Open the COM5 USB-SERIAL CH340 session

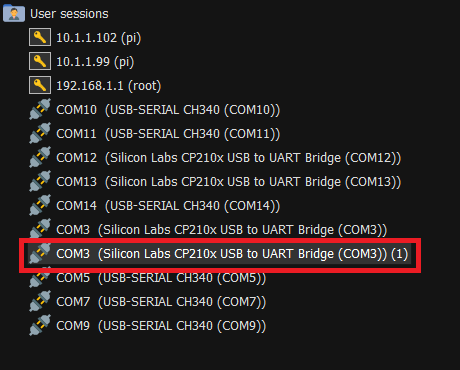tap(161, 278)
